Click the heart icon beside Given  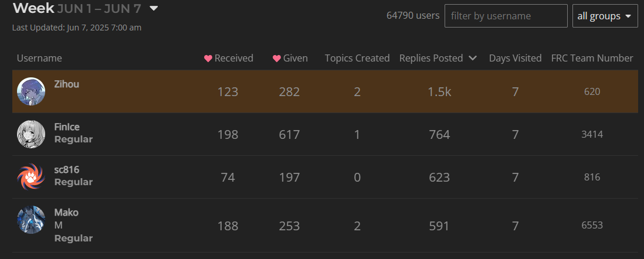[x=277, y=59]
